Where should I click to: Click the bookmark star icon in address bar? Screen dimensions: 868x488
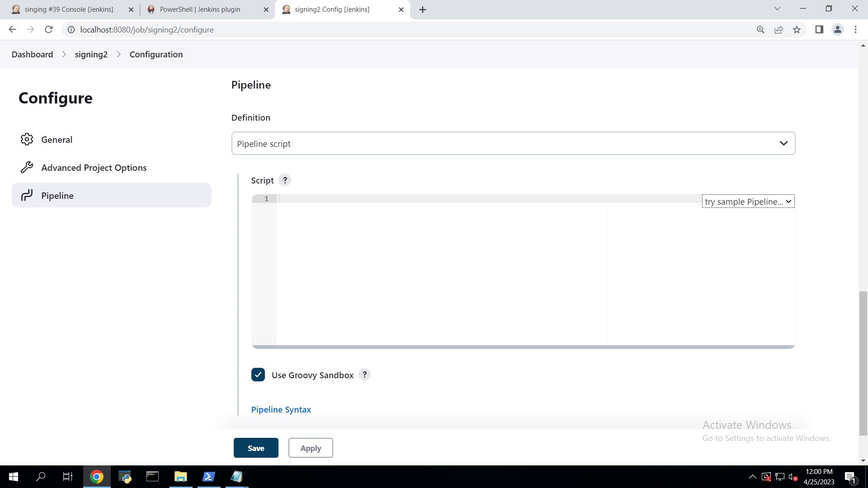pyautogui.click(x=797, y=30)
